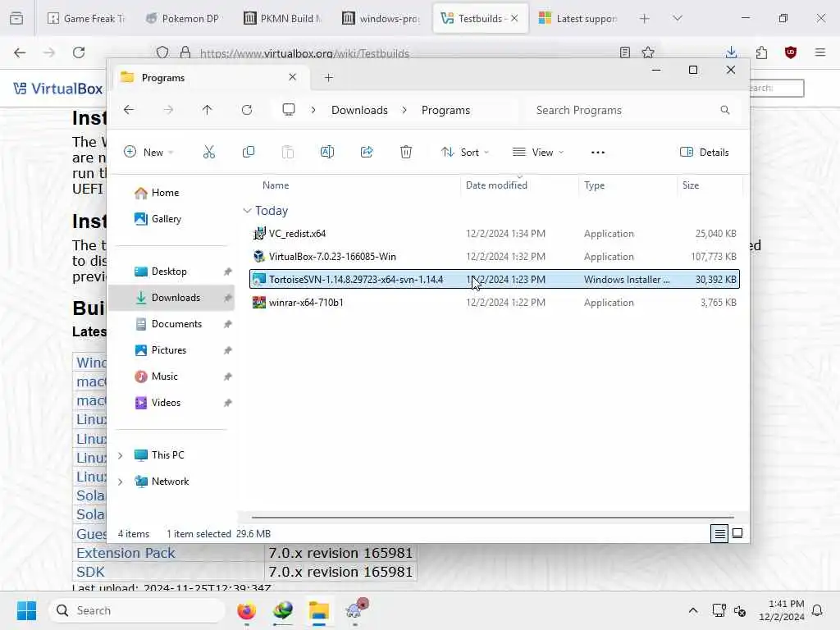Viewport: 840px width, 630px height.
Task: Click the Copy icon in File Explorer toolbar
Action: [248, 152]
